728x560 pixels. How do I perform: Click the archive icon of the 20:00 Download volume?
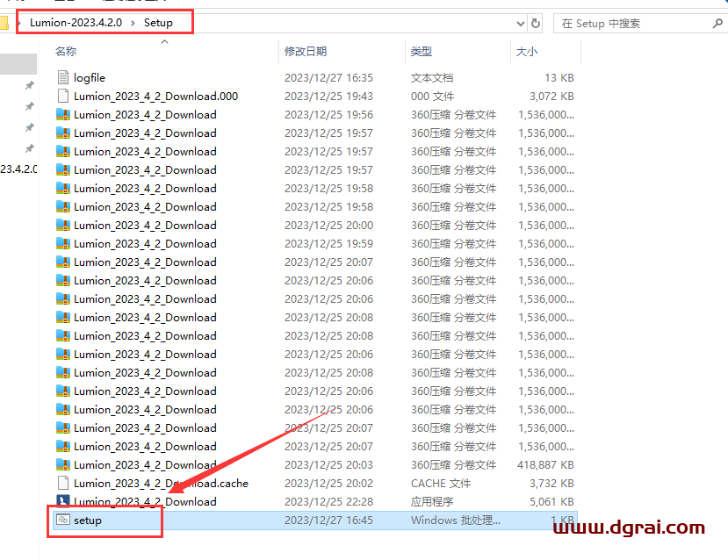pos(63,225)
